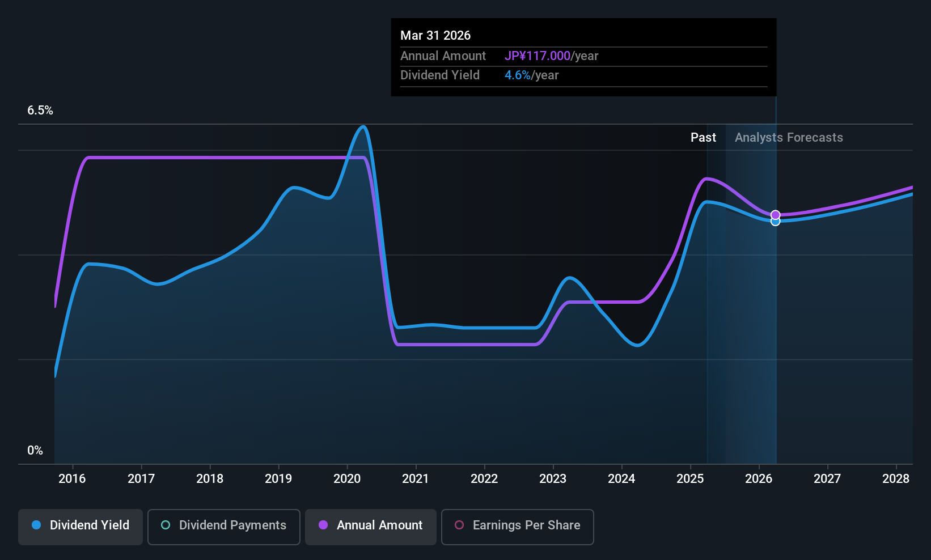Click the pink Earnings Per Share circle
The image size is (931, 560).
459,525
